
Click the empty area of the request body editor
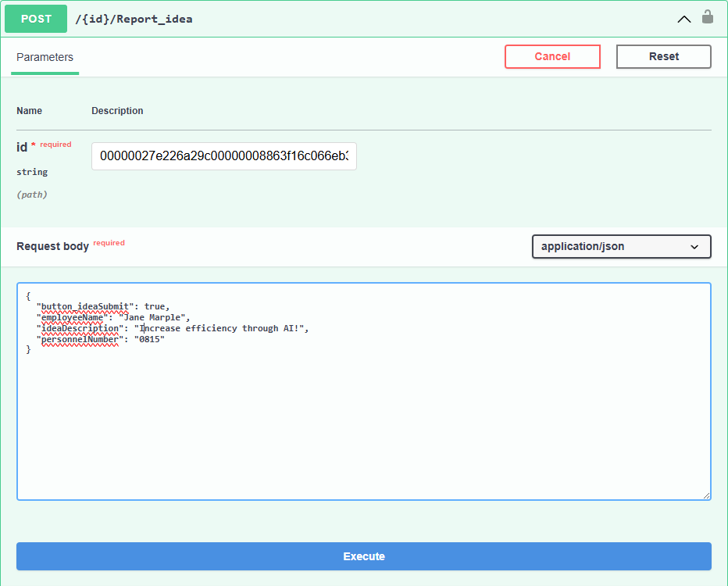363,430
